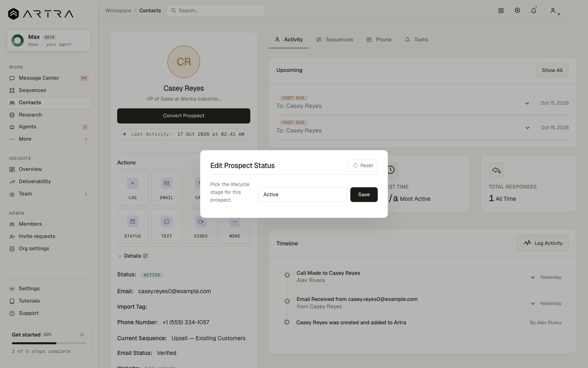
Task: Save the prospect status
Action: click(x=364, y=195)
